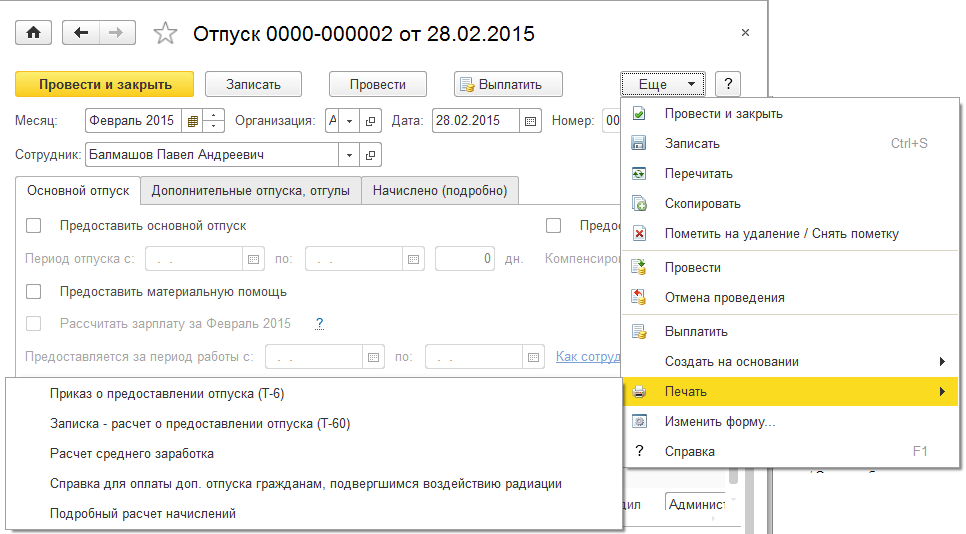
Task: Navigate back with the left arrow
Action: 81,33
